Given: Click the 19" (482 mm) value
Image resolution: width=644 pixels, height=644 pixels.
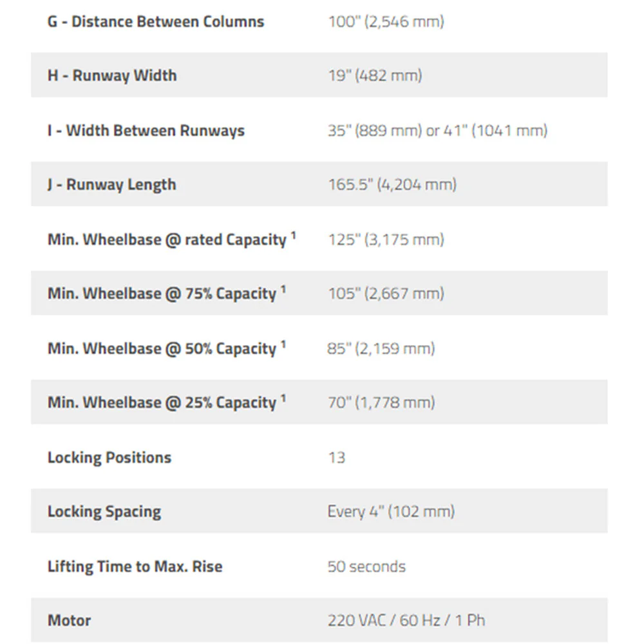Looking at the screenshot, I should pos(375,75).
